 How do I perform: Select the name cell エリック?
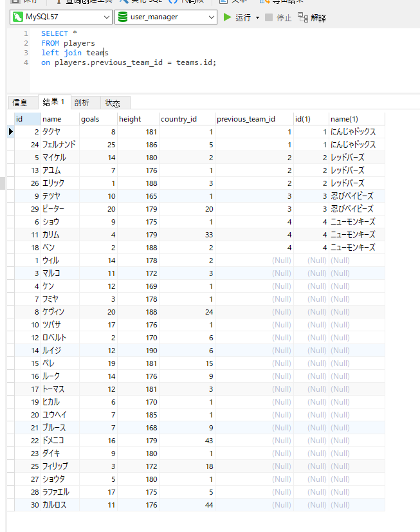click(x=60, y=183)
